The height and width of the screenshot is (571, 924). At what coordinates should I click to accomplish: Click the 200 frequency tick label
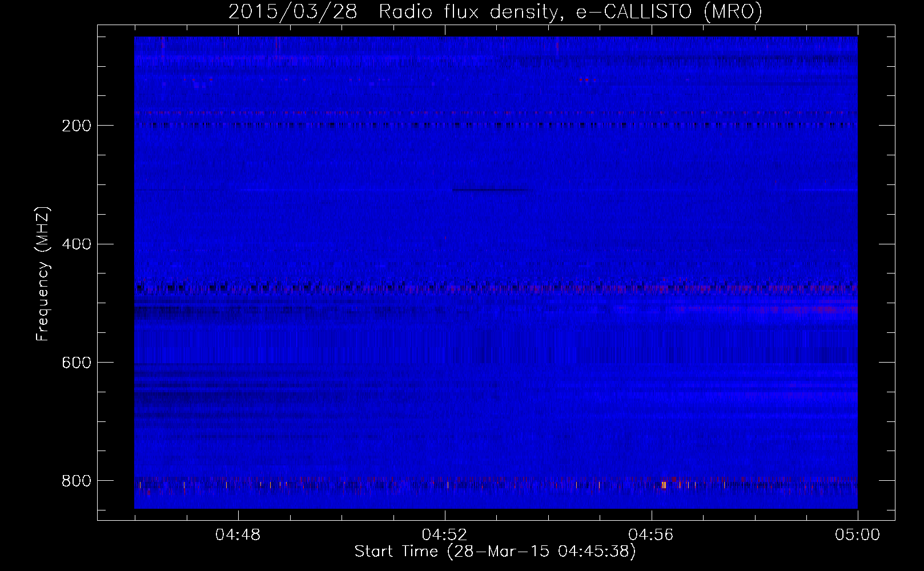point(76,126)
